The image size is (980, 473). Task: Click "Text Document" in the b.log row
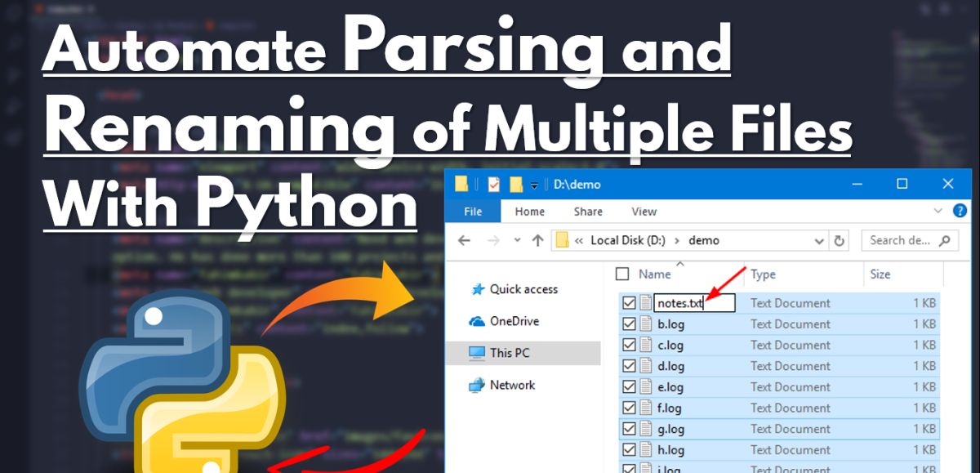click(791, 324)
